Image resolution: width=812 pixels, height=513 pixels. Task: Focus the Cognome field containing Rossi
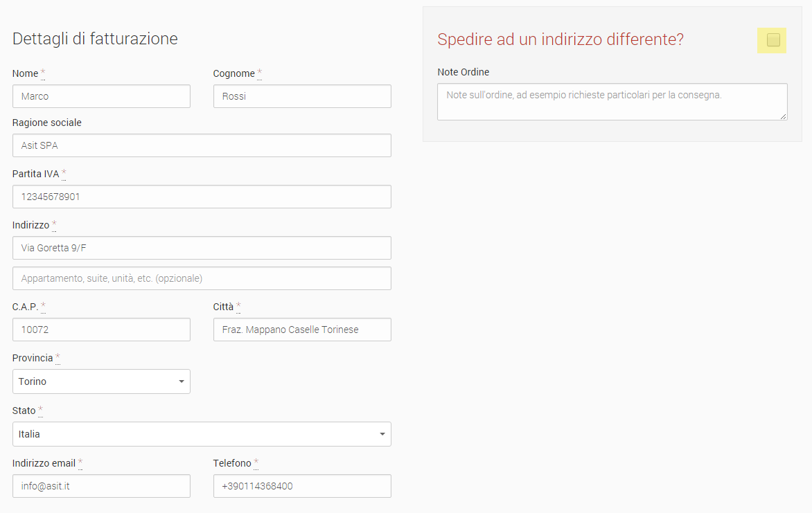(303, 96)
